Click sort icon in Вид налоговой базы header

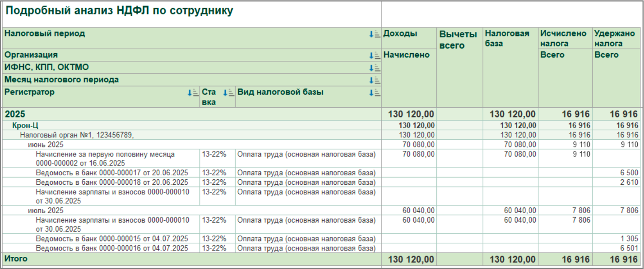click(x=374, y=93)
